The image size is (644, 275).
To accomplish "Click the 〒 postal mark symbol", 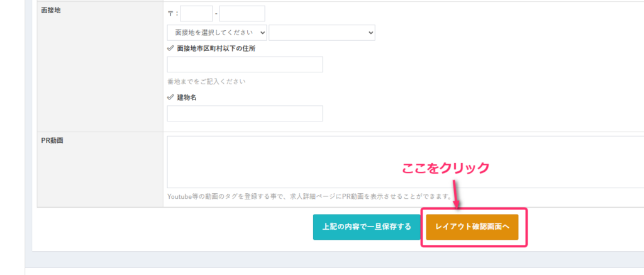I will pyautogui.click(x=171, y=14).
